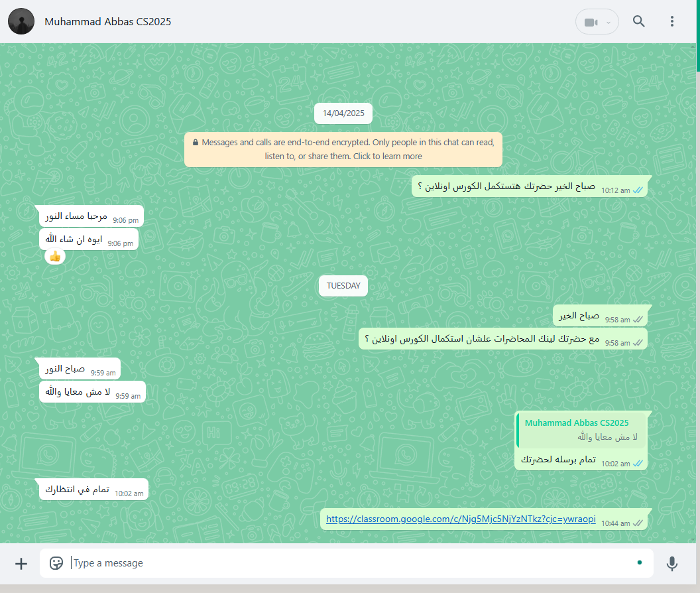Open the three-dot chat menu

coord(672,21)
